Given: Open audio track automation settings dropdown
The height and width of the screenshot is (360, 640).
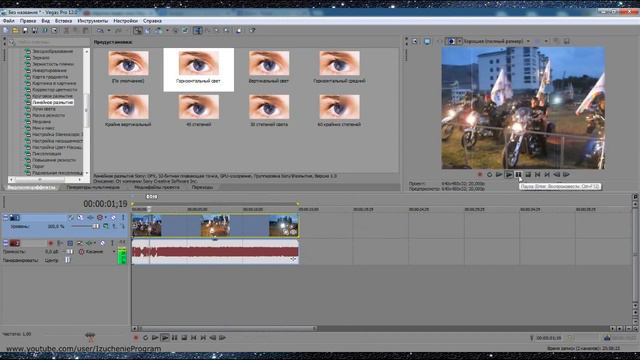Looking at the screenshot, I should (x=95, y=243).
